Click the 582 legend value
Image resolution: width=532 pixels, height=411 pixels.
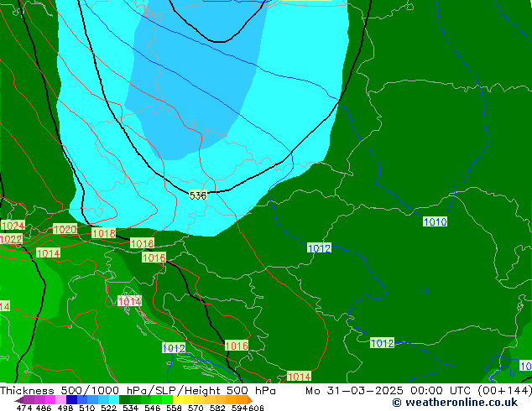(x=217, y=408)
